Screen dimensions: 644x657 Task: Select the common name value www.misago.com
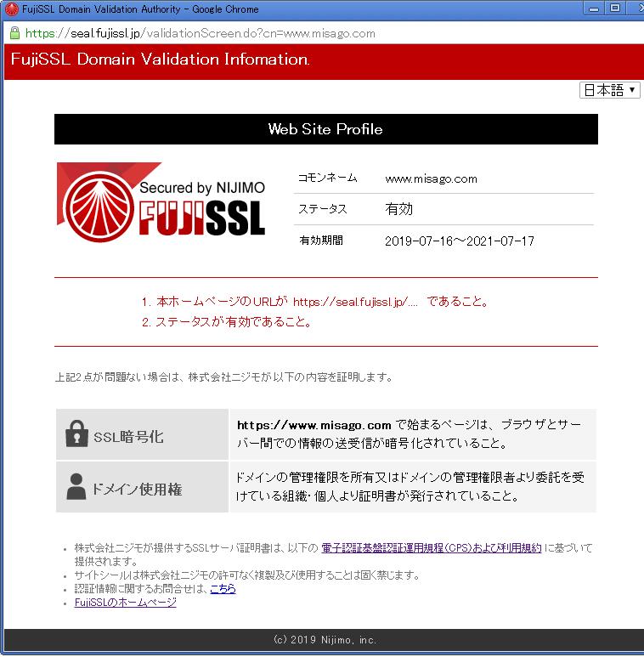(431, 179)
